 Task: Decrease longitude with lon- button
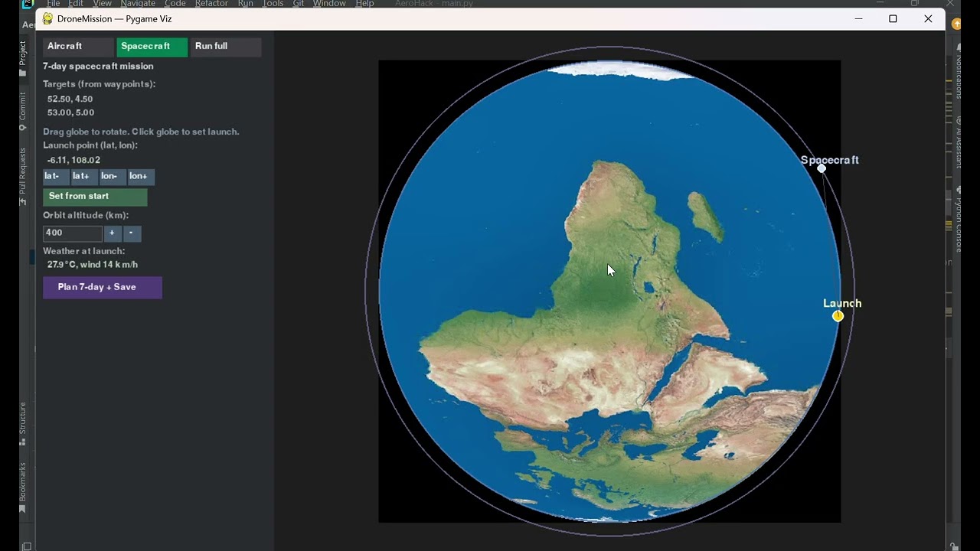tap(113, 177)
